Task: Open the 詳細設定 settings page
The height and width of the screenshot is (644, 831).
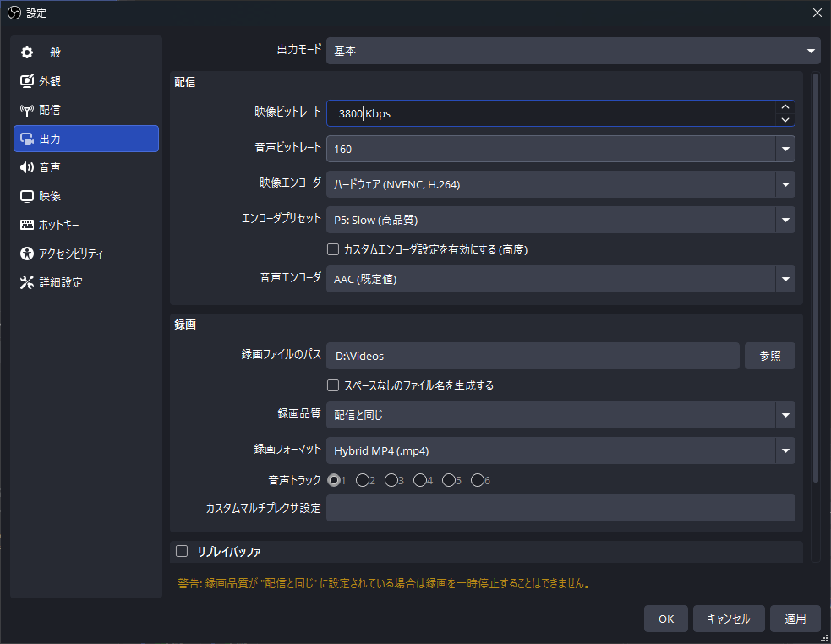Action: [x=86, y=282]
